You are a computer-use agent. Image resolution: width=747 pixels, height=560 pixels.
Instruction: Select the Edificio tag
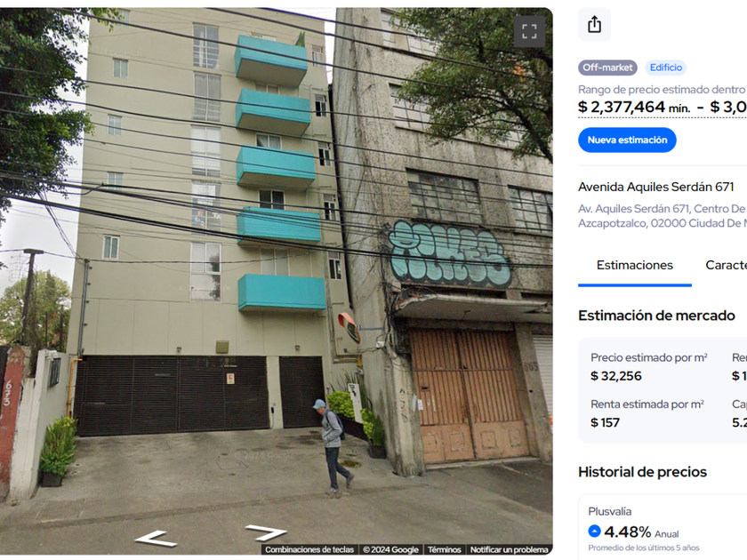(x=665, y=68)
